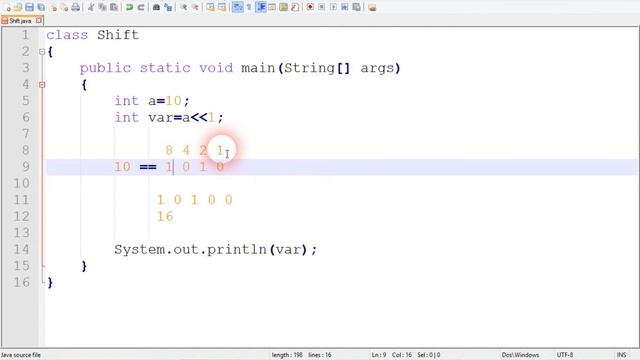Click the Copy toolbar icon

(102, 7)
